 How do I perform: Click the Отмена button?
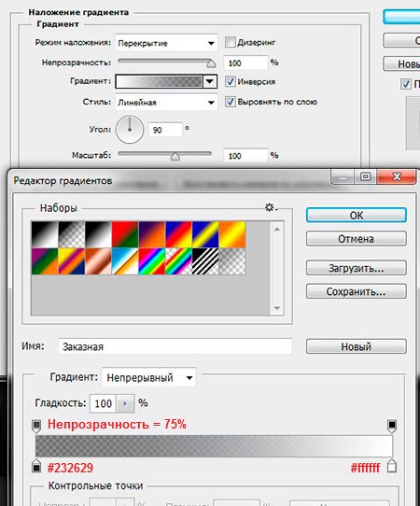pos(357,239)
